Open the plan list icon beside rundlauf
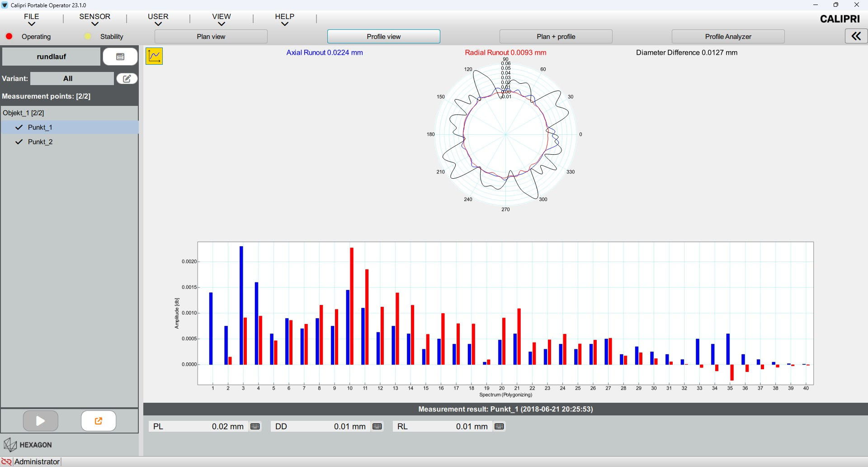Viewport: 868px width, 467px height. [x=120, y=57]
